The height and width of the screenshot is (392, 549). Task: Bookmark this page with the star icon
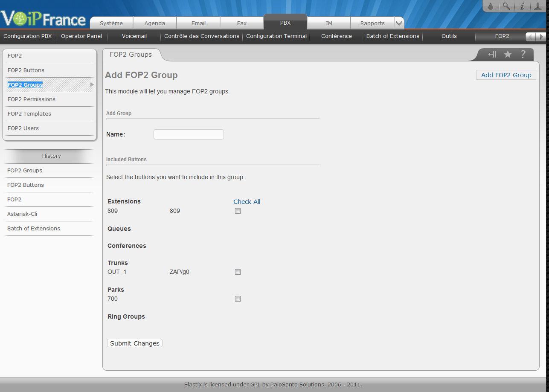pyautogui.click(x=508, y=54)
